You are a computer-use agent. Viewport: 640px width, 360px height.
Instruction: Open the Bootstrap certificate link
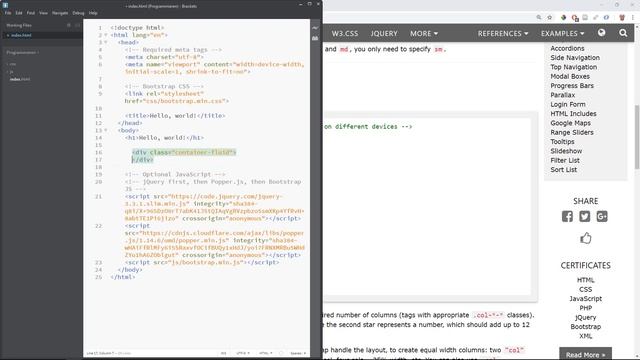585,327
